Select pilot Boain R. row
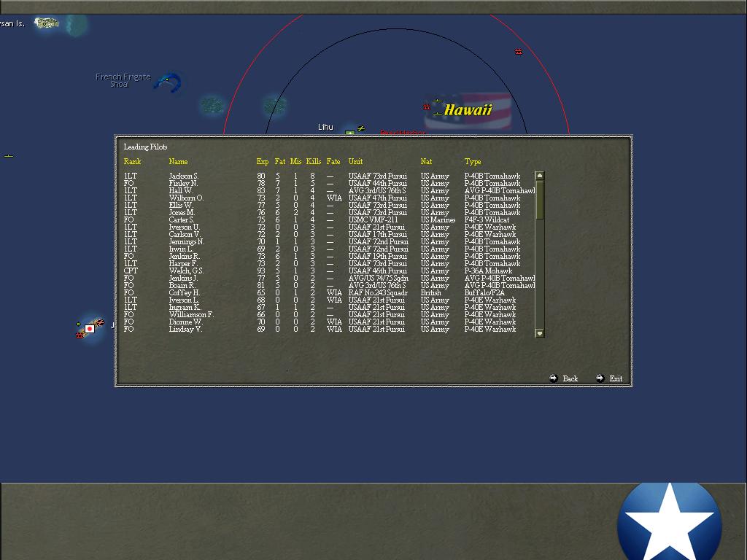The width and height of the screenshot is (747, 560). click(x=329, y=286)
